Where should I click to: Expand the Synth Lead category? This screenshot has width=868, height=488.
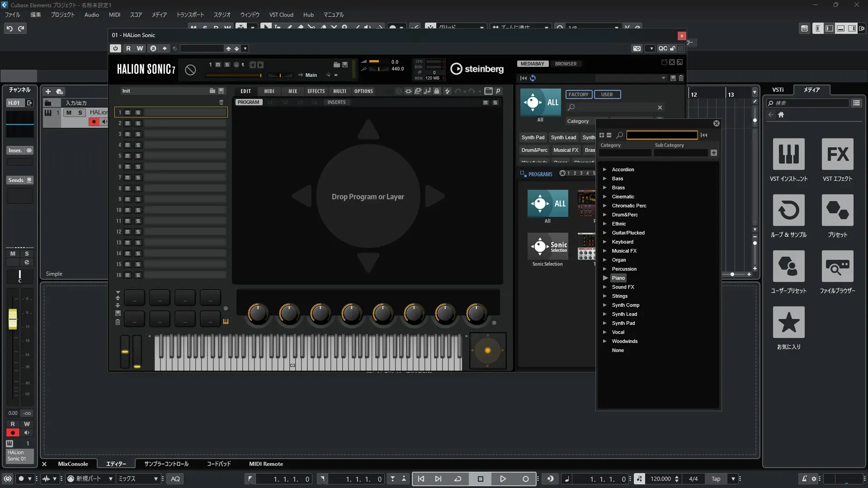(605, 314)
